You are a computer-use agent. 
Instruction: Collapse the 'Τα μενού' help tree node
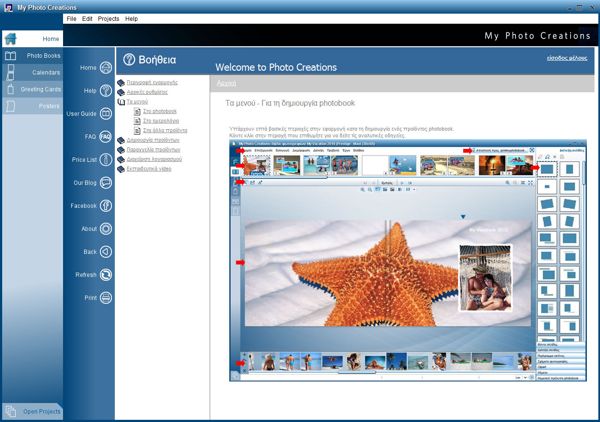point(121,102)
